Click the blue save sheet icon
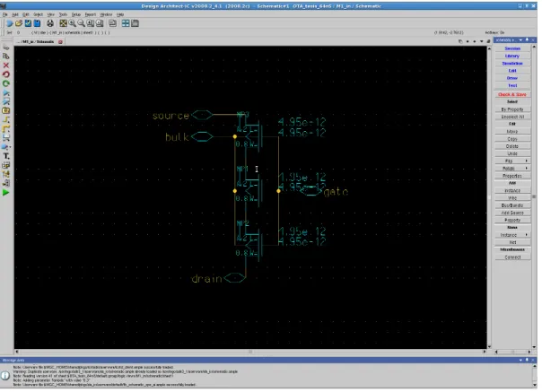 point(37,23)
